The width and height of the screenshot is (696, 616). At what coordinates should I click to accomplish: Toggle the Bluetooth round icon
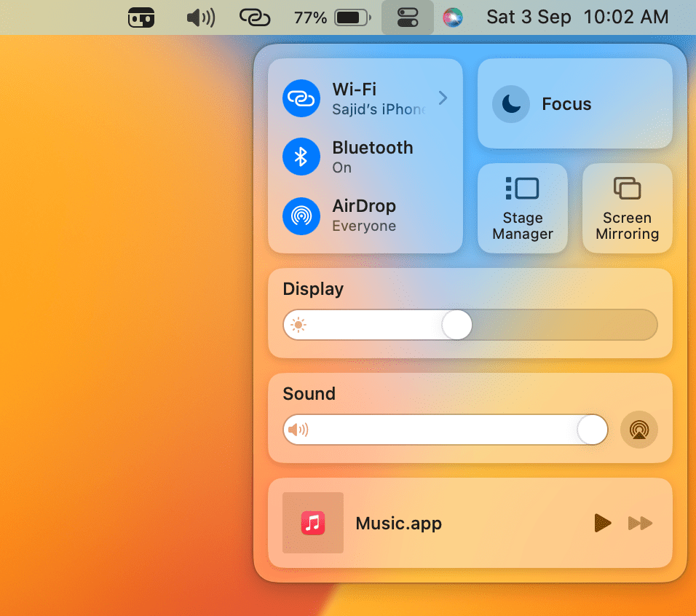point(301,157)
